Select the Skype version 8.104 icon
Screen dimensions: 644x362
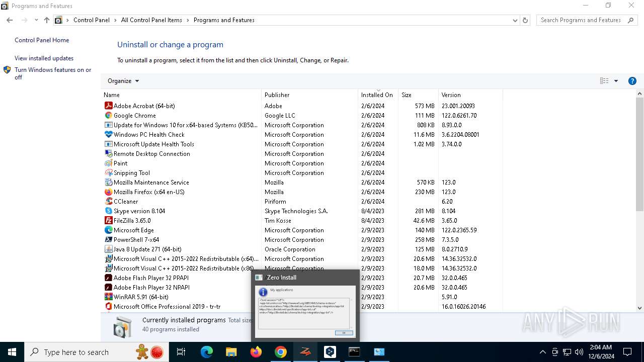pos(108,211)
